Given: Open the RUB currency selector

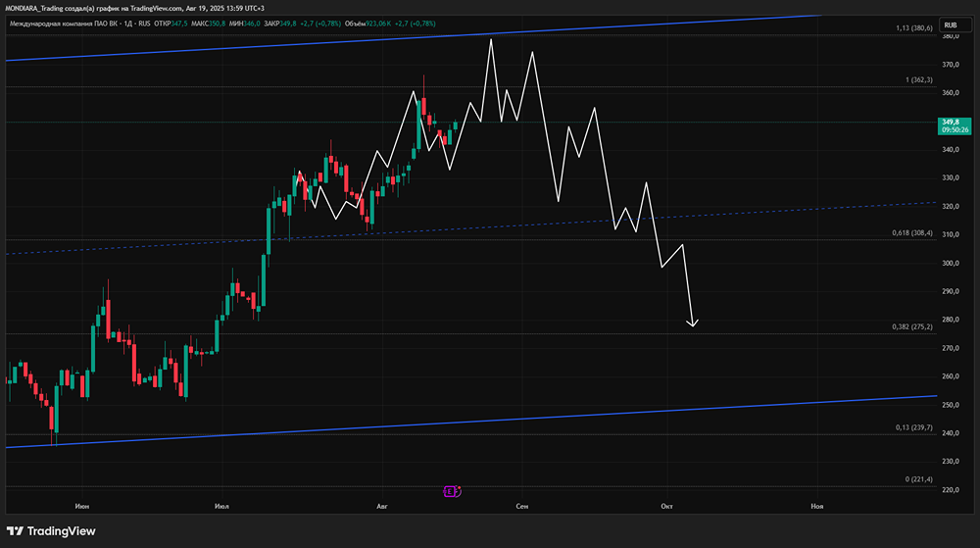Looking at the screenshot, I should click(955, 25).
